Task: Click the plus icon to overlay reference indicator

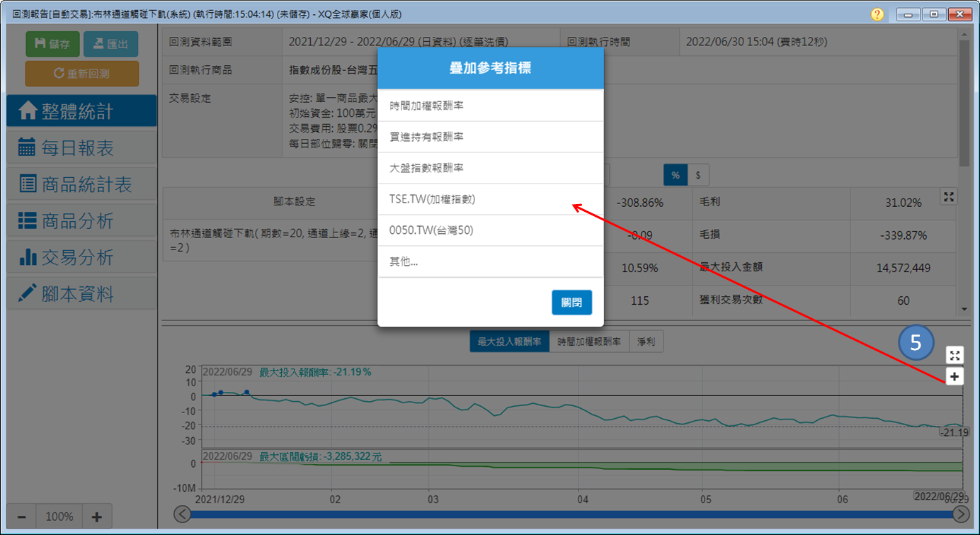Action: click(955, 377)
